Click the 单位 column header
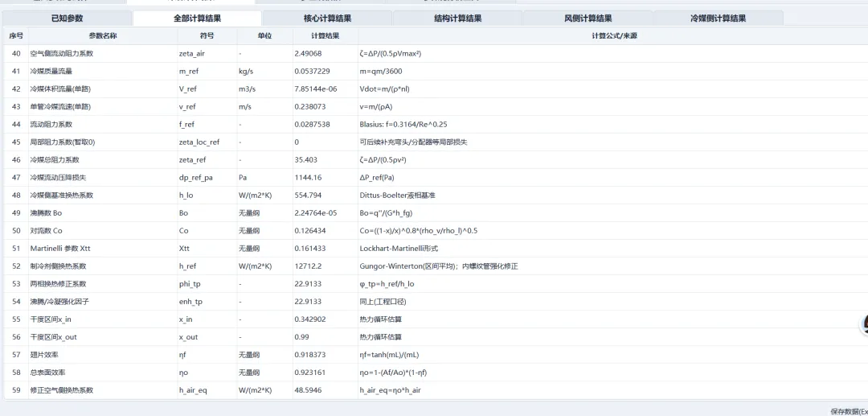Image resolution: width=868 pixels, height=416 pixels. [264, 36]
